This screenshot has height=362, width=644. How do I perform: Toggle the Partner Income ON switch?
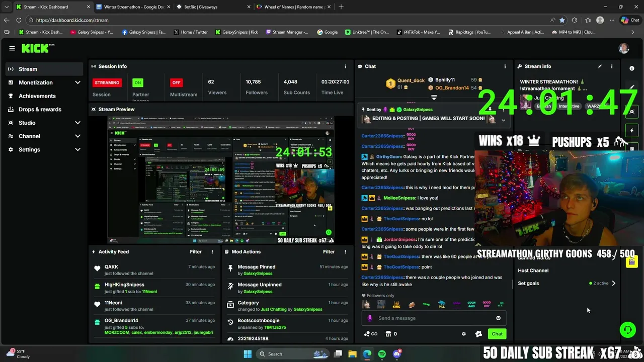click(137, 82)
